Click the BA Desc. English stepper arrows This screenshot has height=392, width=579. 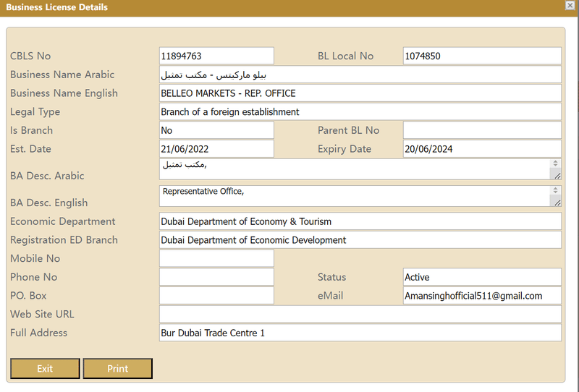(x=555, y=190)
